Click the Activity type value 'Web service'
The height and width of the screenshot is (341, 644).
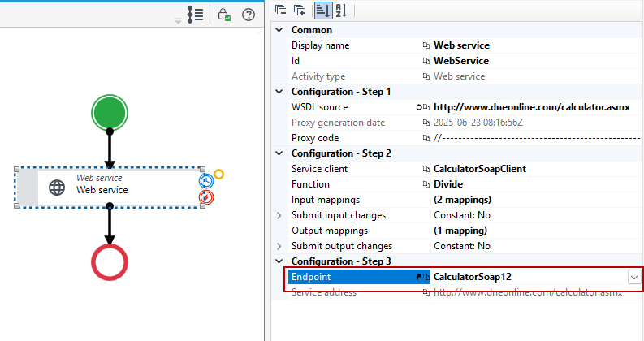tap(459, 76)
